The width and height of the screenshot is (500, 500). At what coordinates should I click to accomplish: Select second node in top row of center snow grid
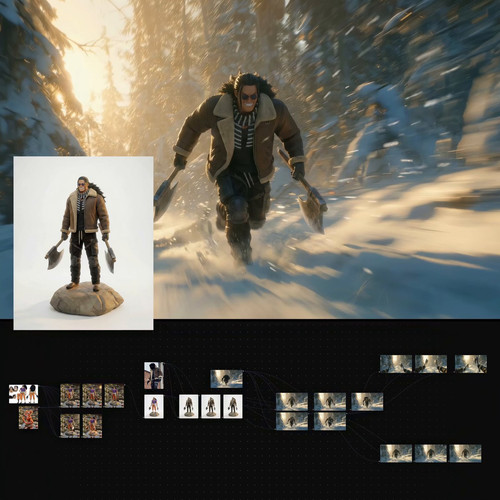(330, 401)
